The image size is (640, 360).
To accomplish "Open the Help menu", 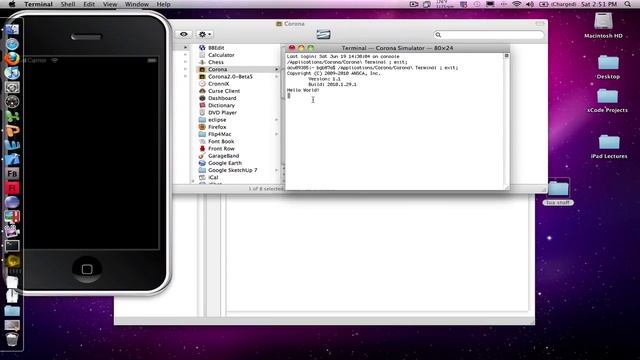I will [164, 4].
